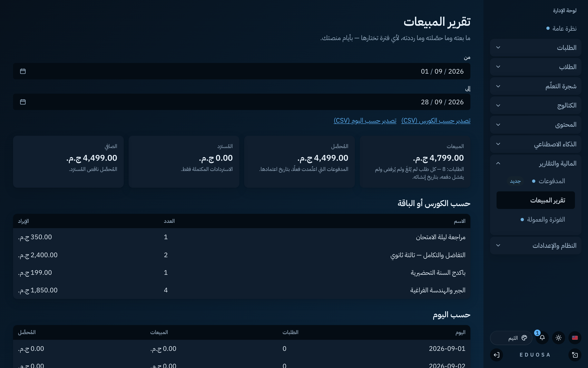Click the logout arrow icon

pos(496,355)
